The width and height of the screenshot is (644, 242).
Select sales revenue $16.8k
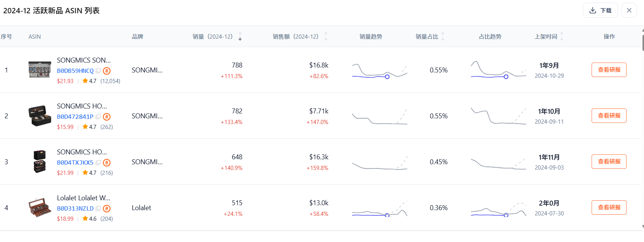point(319,65)
